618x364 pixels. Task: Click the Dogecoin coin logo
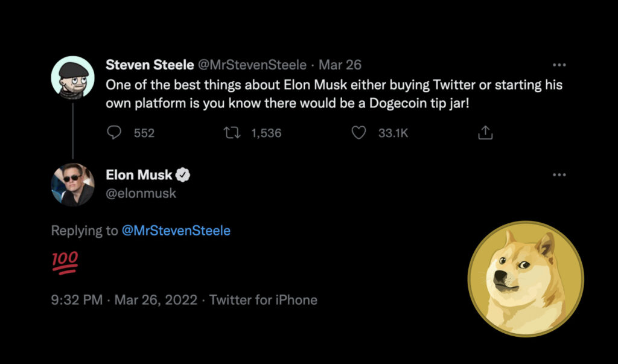point(526,279)
